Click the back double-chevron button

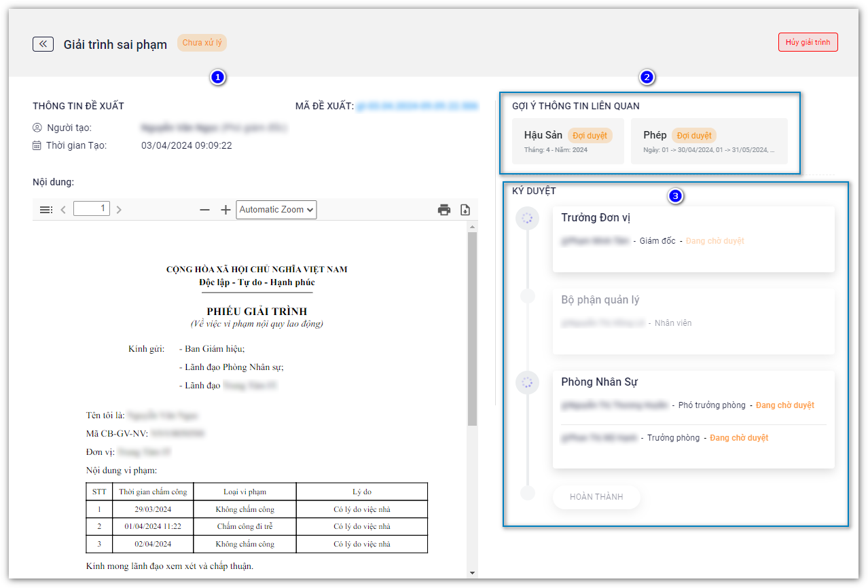pos(43,44)
